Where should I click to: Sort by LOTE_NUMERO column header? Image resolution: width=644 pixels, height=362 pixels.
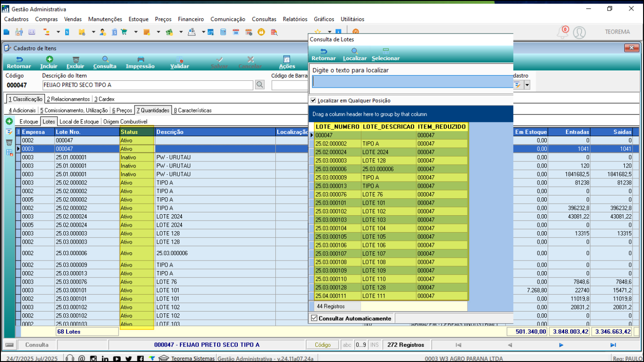coord(337,127)
